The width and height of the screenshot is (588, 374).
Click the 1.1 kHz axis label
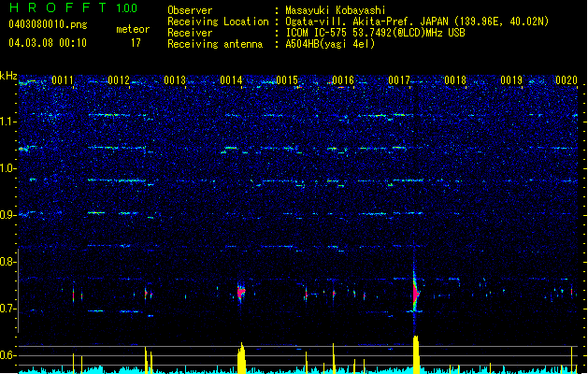pos(8,122)
